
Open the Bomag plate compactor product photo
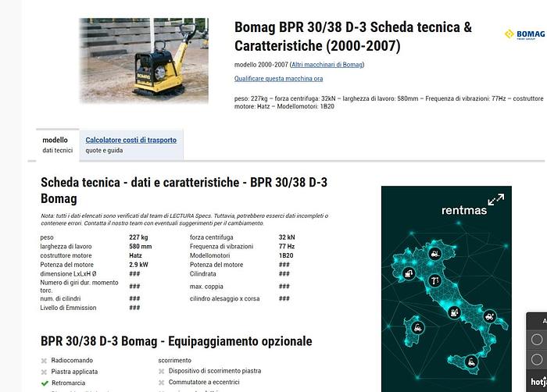click(144, 61)
